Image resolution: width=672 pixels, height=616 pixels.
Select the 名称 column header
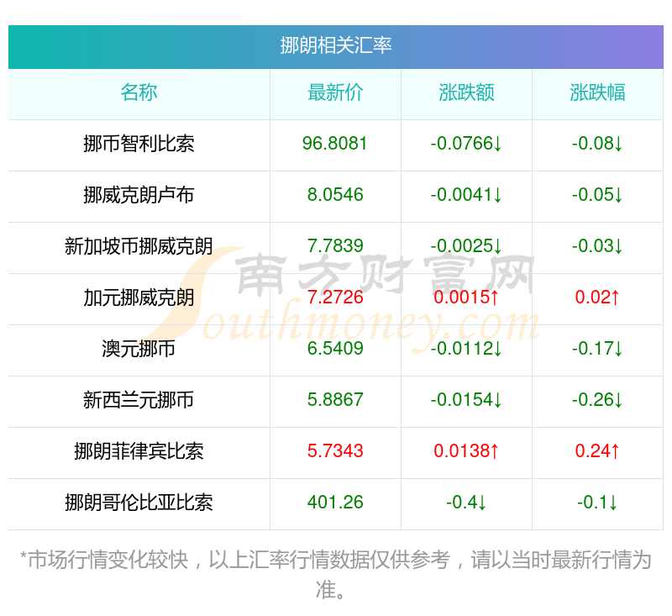tap(139, 92)
